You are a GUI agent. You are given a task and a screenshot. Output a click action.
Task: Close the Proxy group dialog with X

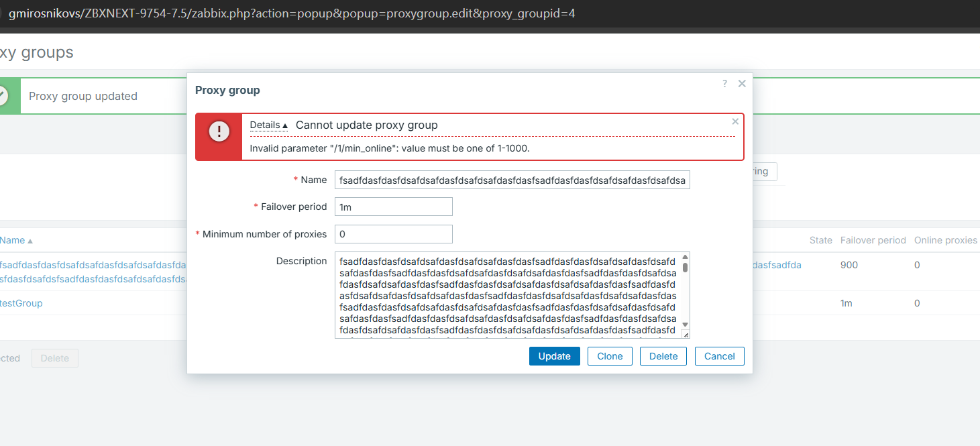click(x=742, y=84)
